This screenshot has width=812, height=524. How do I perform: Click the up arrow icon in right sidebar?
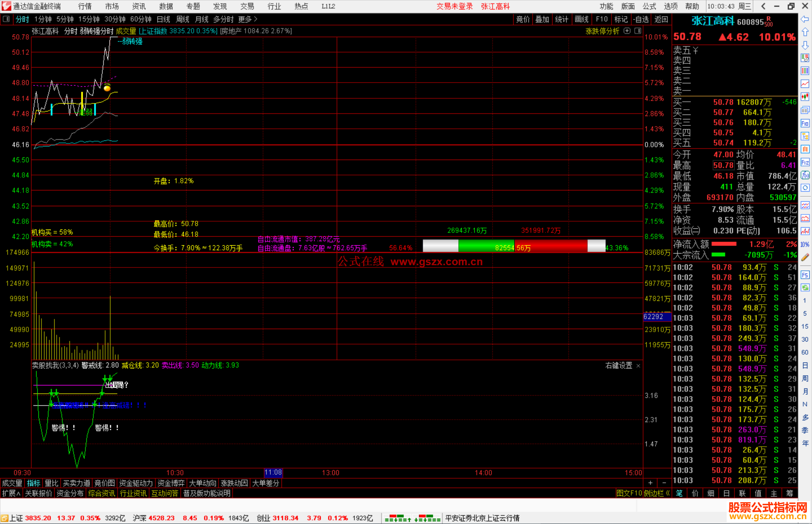pos(805,32)
